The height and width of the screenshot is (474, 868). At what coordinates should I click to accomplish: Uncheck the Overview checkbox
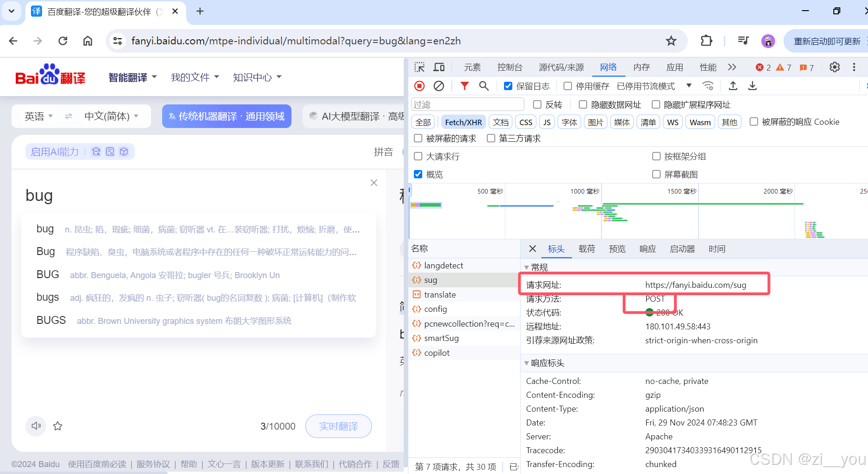(x=418, y=174)
